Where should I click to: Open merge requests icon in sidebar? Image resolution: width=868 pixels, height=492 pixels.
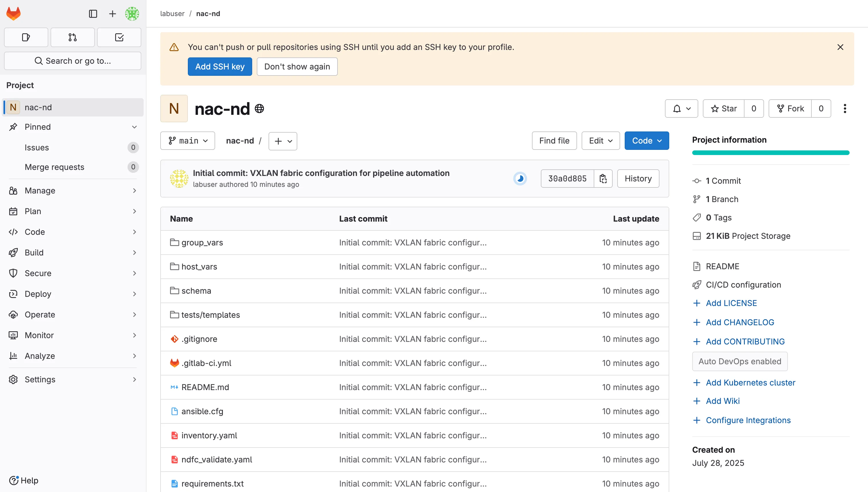click(72, 37)
